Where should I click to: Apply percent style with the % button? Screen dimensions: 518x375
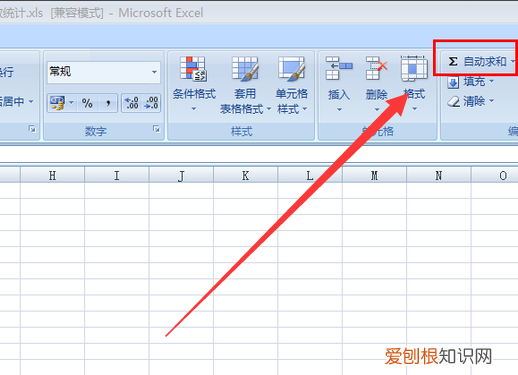tap(87, 103)
